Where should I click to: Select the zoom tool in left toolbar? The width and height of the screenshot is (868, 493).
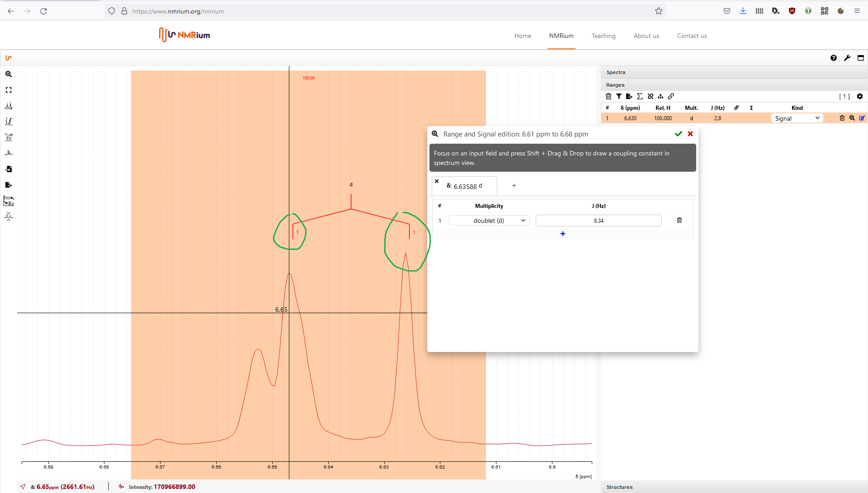(x=9, y=74)
